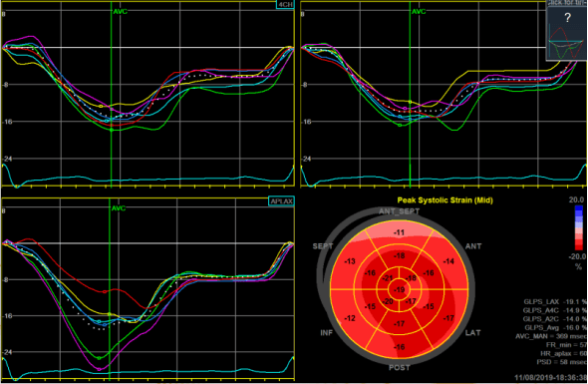Click the ANT_SEPT bull's-eye label
Viewport: 588px width, 384px height.
point(399,211)
